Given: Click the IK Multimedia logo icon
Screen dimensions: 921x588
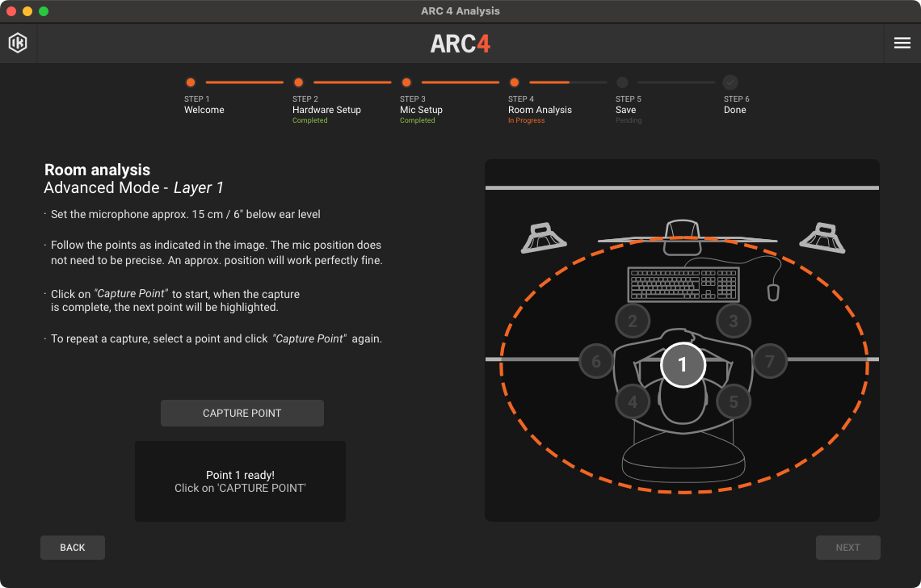Looking at the screenshot, I should click(x=18, y=43).
